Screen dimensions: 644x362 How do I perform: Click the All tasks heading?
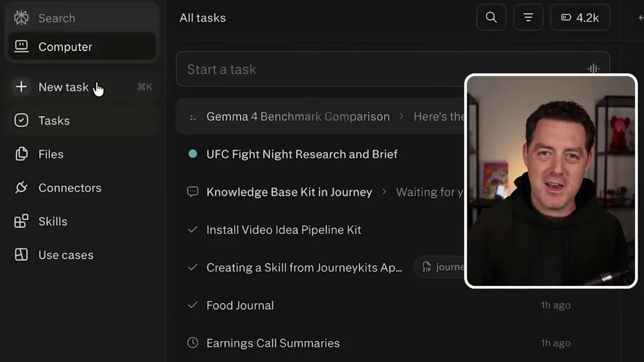coord(203,18)
